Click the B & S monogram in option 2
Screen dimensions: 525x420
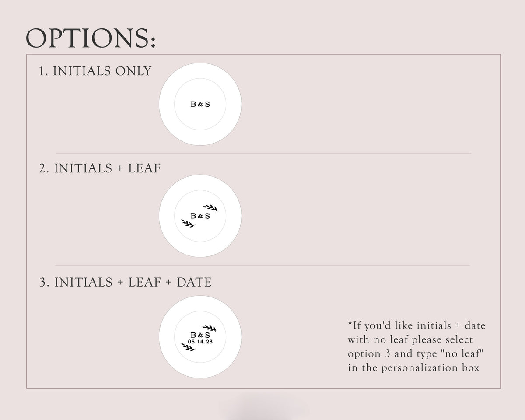(200, 216)
